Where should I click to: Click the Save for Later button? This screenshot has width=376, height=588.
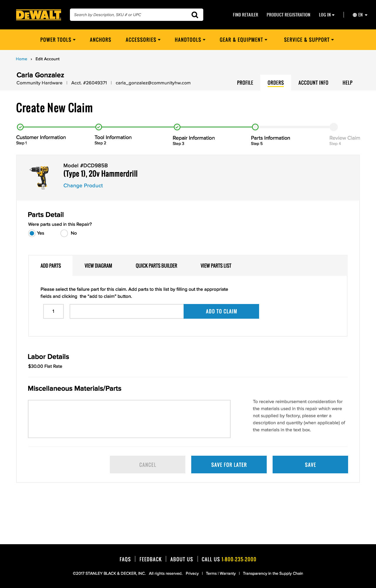229,465
